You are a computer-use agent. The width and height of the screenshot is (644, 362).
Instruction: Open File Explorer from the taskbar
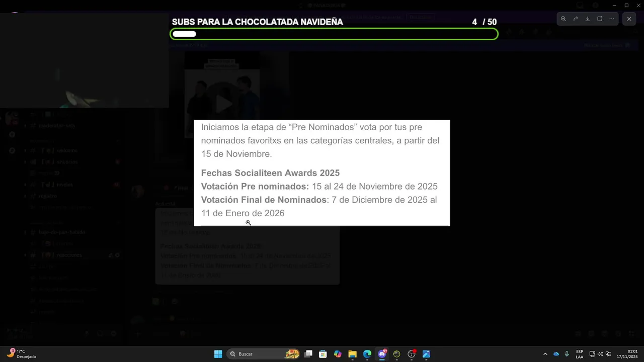[x=352, y=354]
